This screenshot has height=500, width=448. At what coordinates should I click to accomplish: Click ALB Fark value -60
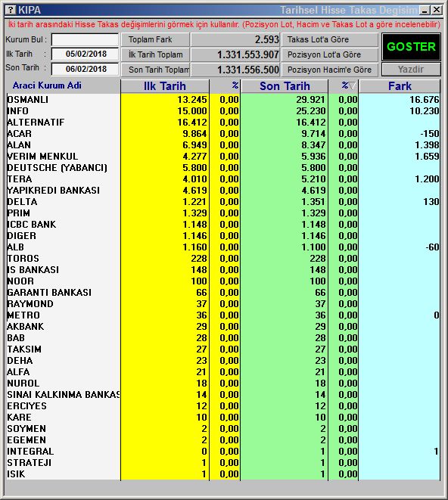(432, 247)
